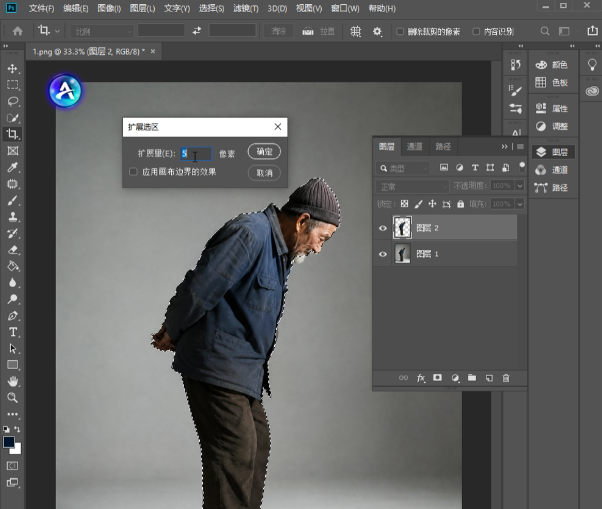
Task: Select the Clone Stamp tool
Action: [x=12, y=217]
